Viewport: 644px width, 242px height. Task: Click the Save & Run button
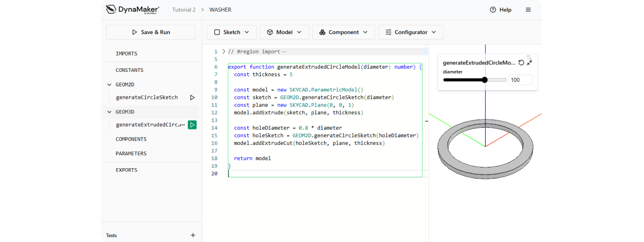(151, 32)
